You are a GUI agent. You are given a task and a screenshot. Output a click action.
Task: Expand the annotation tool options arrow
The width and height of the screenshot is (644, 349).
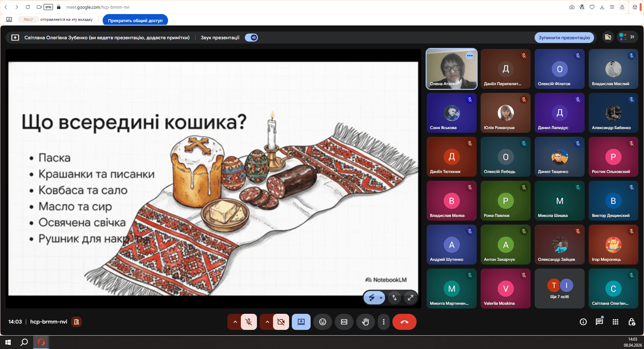381,297
